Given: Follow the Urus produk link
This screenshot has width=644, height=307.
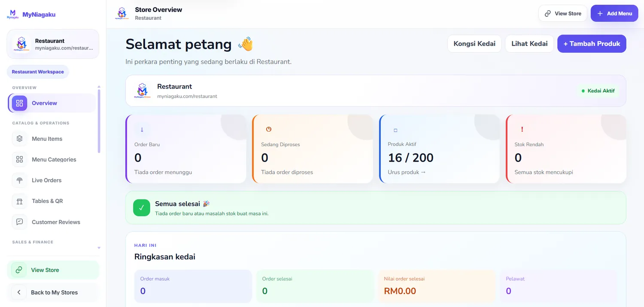Looking at the screenshot, I should coord(407,172).
